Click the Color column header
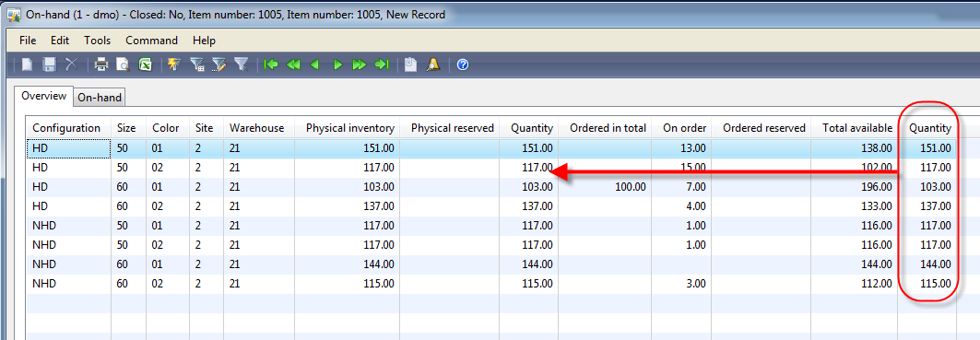The height and width of the screenshot is (340, 980). (x=168, y=128)
